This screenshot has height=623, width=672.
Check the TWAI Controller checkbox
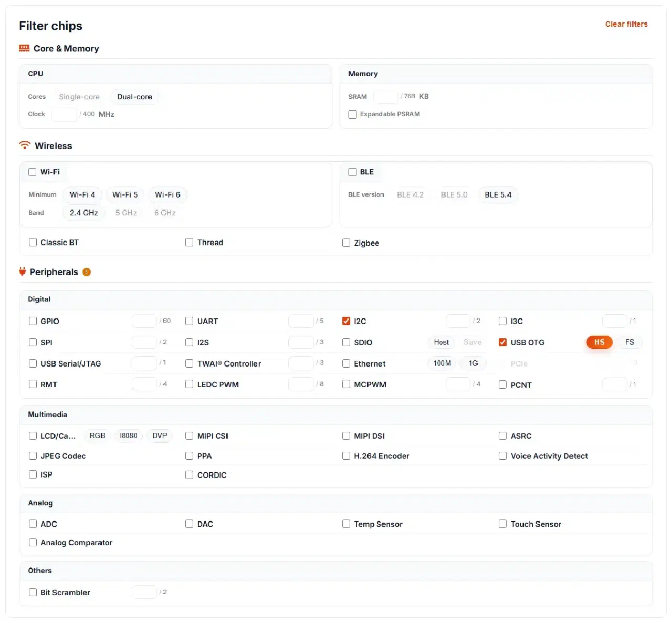[x=190, y=364]
